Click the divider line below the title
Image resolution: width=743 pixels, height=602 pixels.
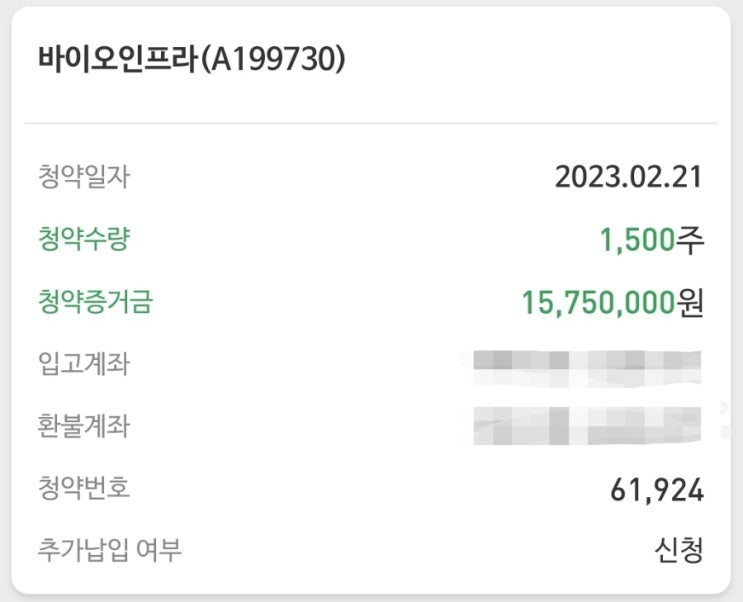point(371,123)
